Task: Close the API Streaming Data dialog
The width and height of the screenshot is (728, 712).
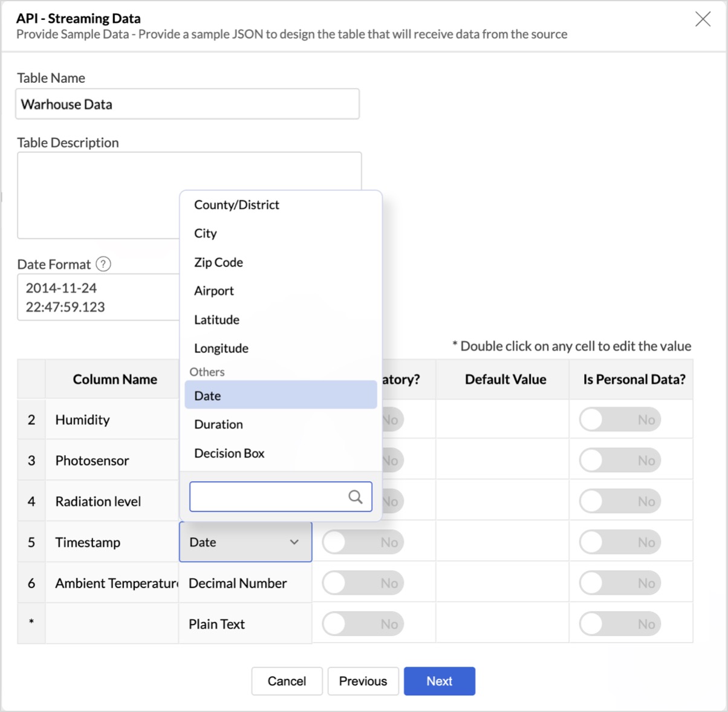Action: coord(703,19)
